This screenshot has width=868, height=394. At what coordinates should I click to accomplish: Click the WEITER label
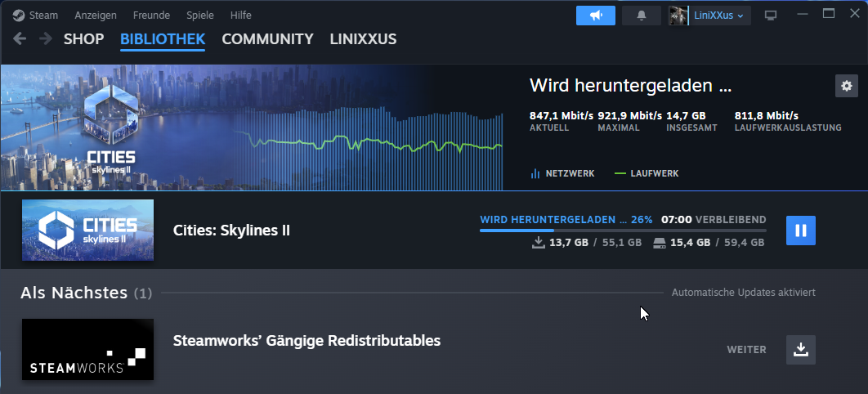click(747, 350)
